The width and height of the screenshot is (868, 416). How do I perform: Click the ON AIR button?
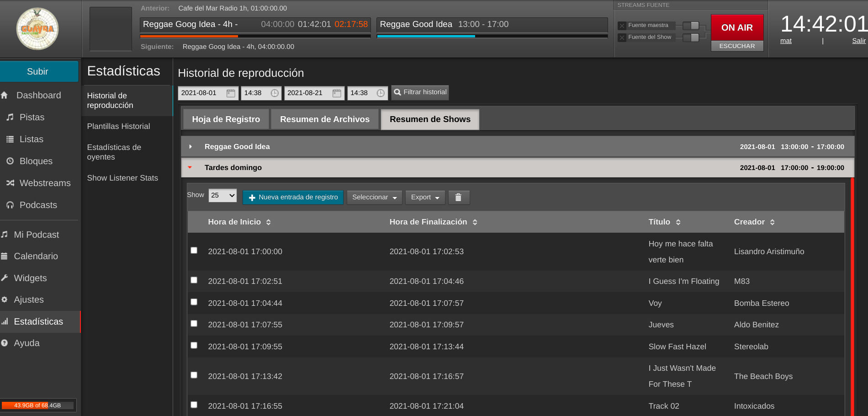tap(737, 27)
